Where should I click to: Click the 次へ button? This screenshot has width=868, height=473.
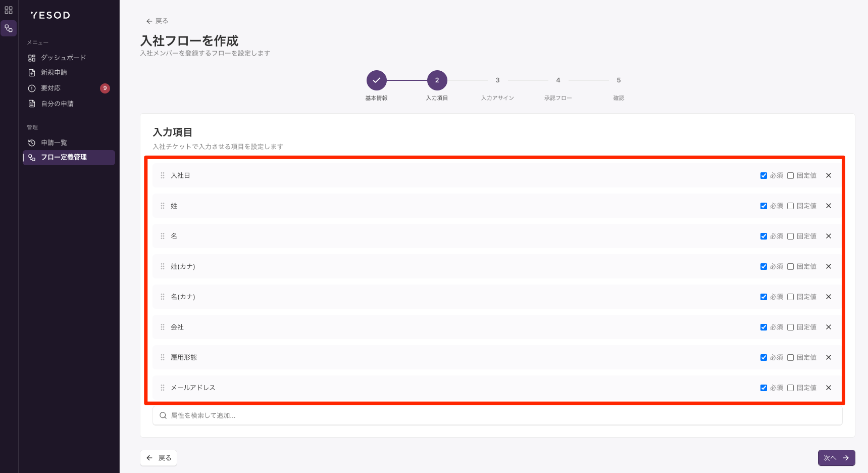click(836, 458)
